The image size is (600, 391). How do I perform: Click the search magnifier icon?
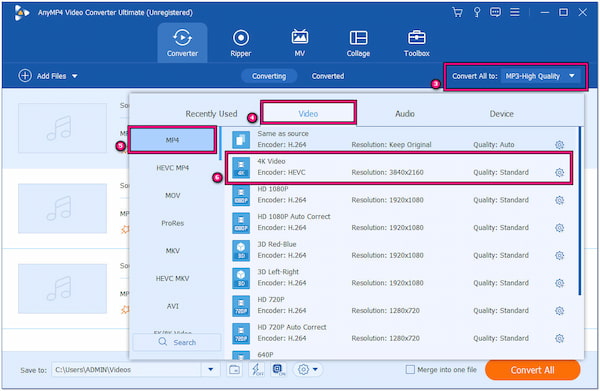pyautogui.click(x=163, y=342)
